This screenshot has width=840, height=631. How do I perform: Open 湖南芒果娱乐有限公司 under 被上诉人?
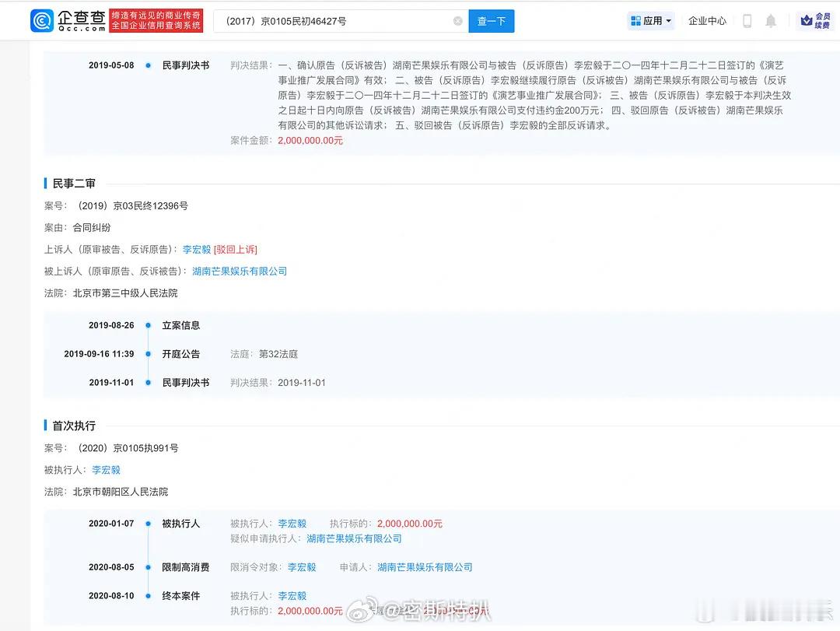240,272
